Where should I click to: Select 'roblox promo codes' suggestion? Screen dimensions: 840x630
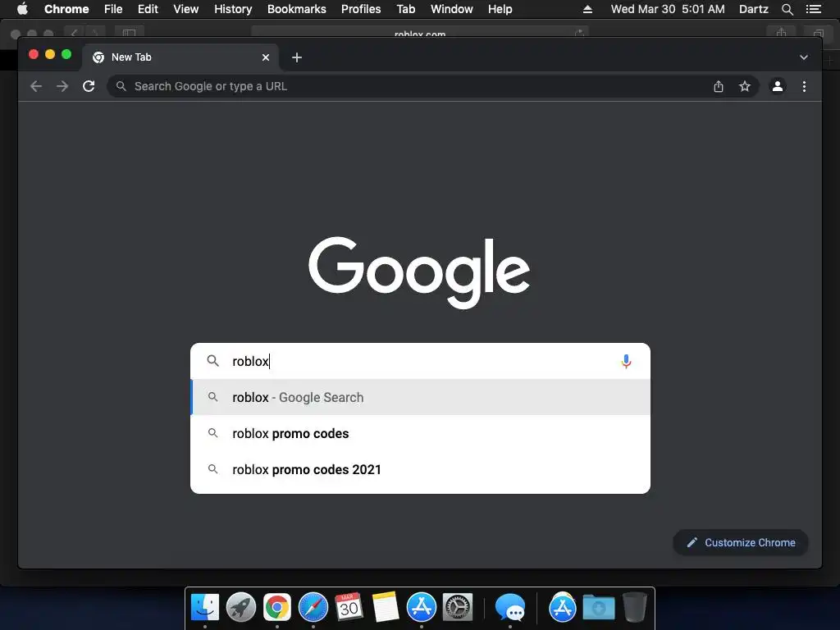[421, 433]
